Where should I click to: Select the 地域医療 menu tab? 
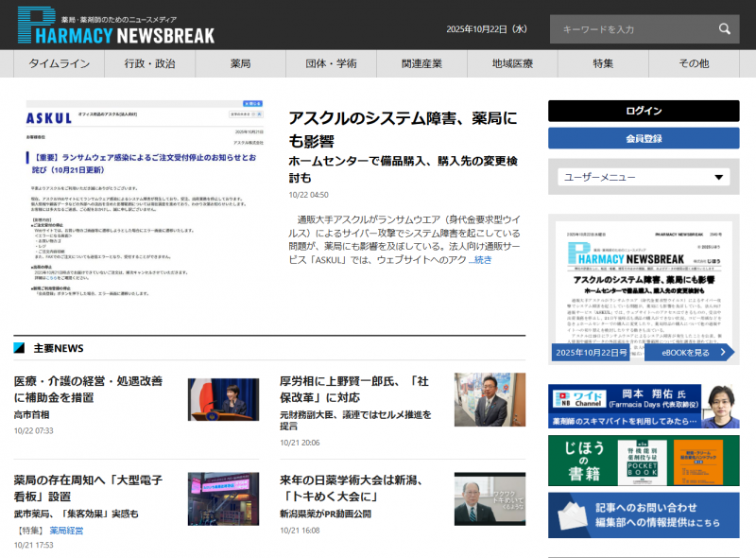512,63
